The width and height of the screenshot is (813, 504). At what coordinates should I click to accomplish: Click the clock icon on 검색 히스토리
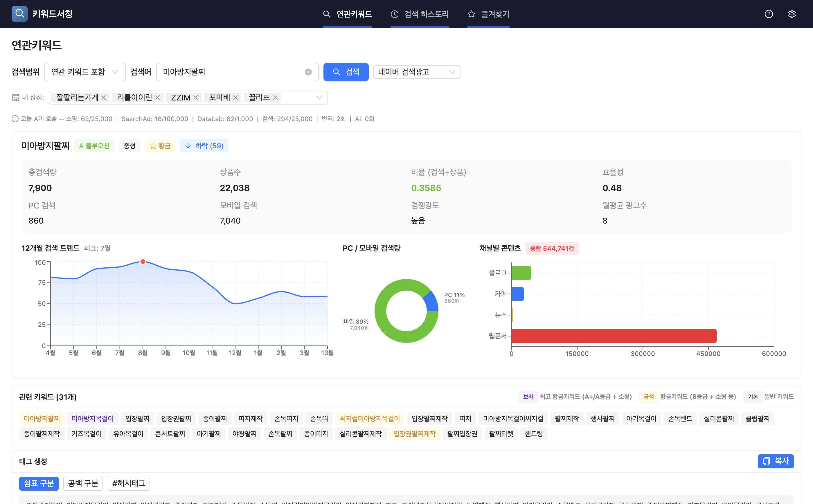pyautogui.click(x=394, y=14)
